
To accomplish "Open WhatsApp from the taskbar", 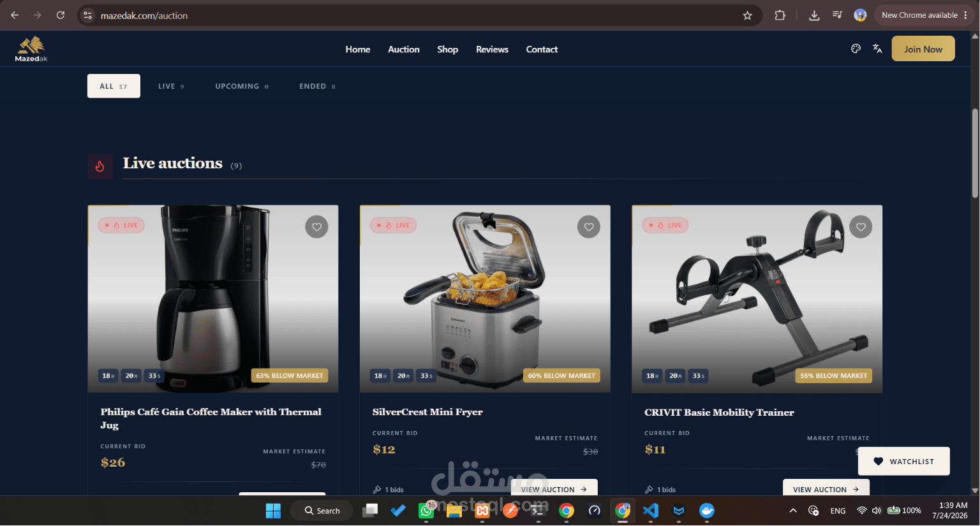I will [426, 511].
